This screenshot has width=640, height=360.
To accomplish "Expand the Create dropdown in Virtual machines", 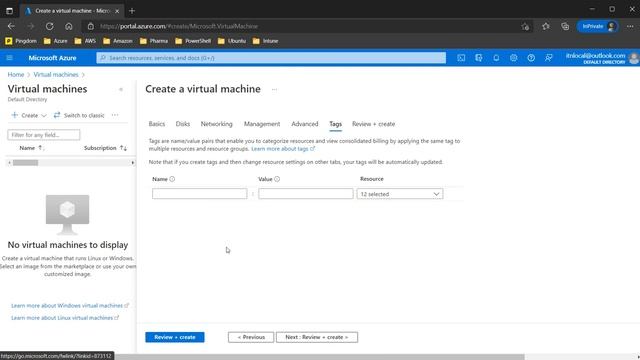I will tap(29, 115).
